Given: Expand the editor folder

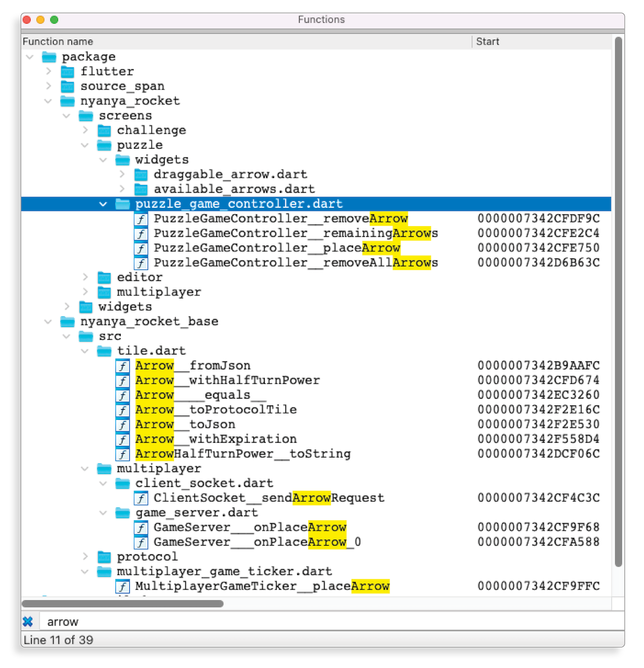Looking at the screenshot, I should 85,277.
